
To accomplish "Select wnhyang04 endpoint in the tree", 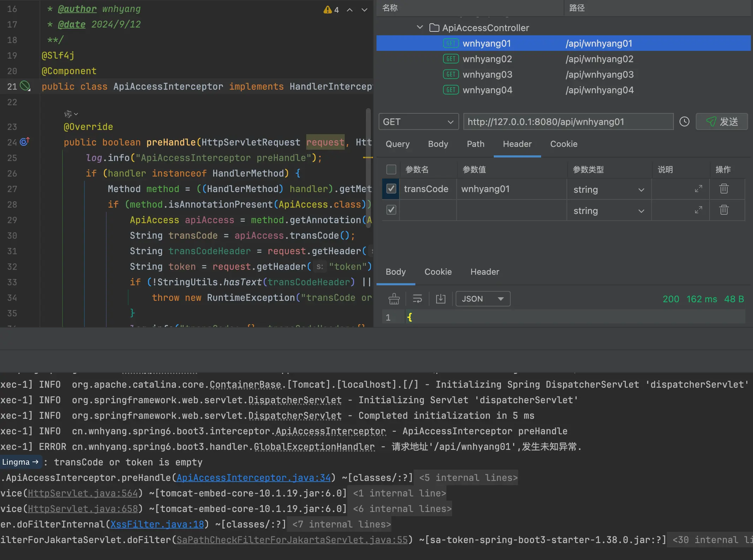I will coord(563,90).
